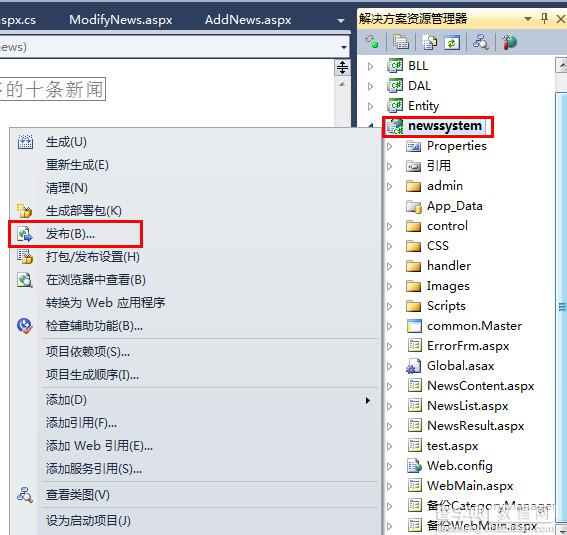Click the Solution Explorer scrollbar up arrow
The width and height of the screenshot is (567, 535).
coord(562,65)
